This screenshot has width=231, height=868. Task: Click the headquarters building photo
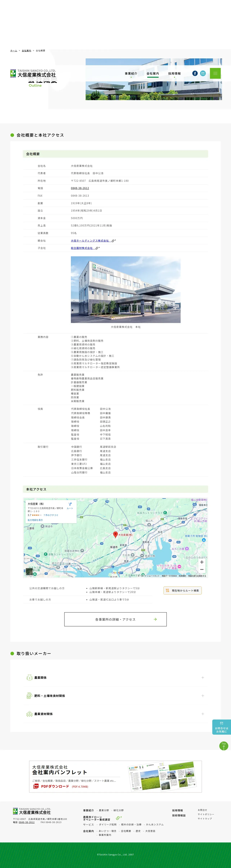click(x=125, y=289)
